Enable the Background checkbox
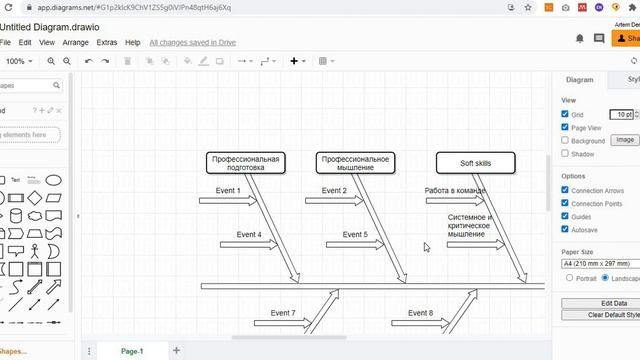 click(x=565, y=140)
